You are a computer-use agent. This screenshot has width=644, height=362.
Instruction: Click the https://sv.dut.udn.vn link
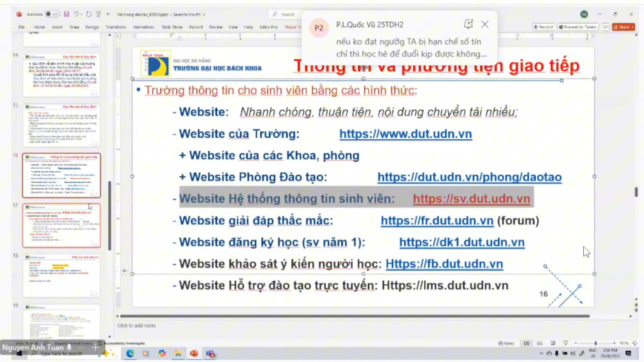(472, 199)
